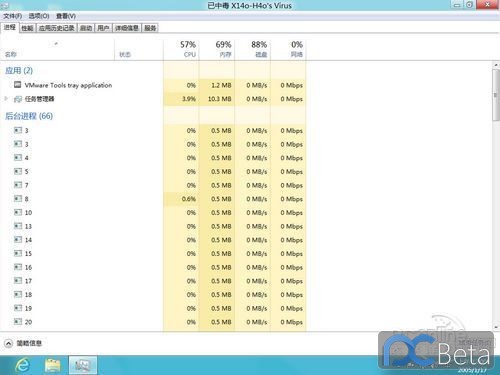Click the 任务管理器 process icon
Screen dimensions: 500x375
tap(18, 99)
